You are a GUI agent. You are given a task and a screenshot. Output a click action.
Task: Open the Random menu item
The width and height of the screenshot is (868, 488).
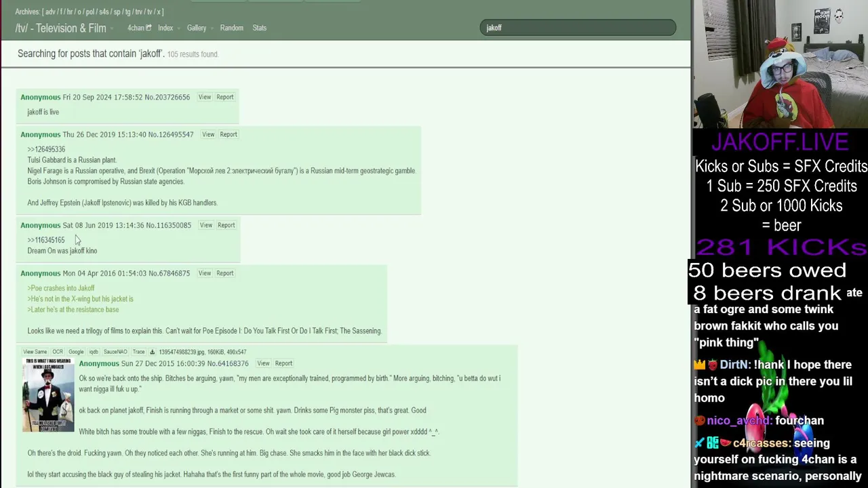tap(231, 28)
